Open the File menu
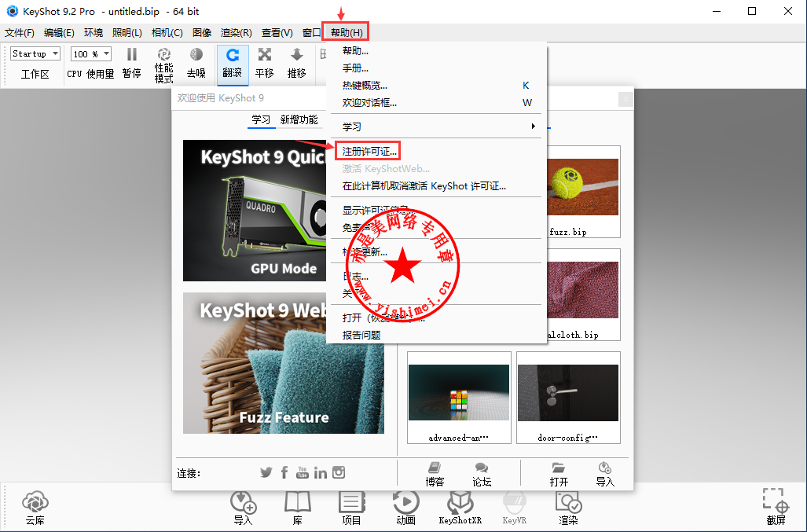This screenshot has height=532, width=807. click(20, 33)
